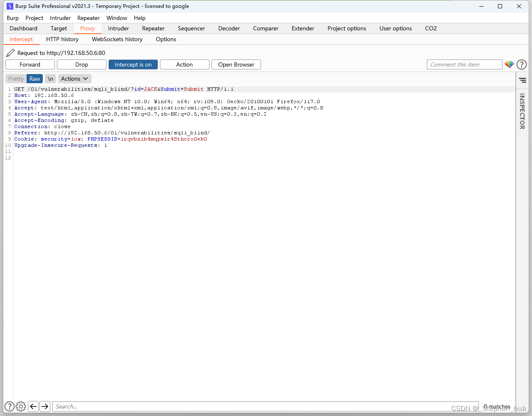Open the highlight color picker icon
This screenshot has width=532, height=416.
click(510, 64)
